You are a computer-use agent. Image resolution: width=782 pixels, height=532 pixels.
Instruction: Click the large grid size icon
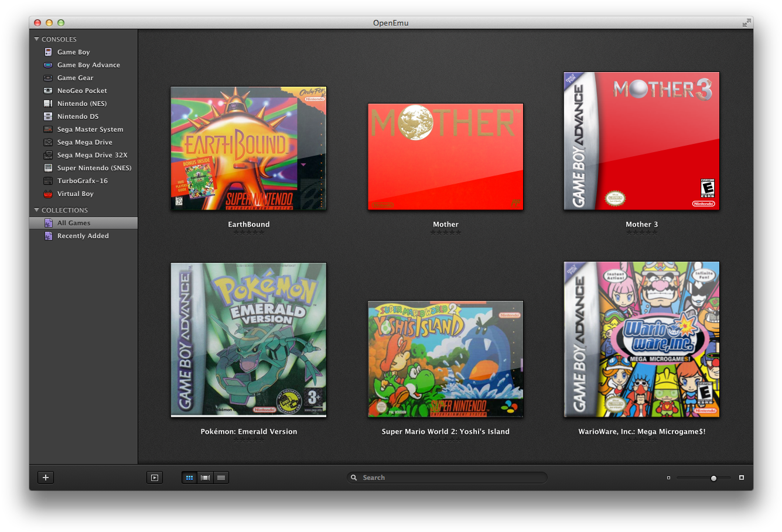741,478
